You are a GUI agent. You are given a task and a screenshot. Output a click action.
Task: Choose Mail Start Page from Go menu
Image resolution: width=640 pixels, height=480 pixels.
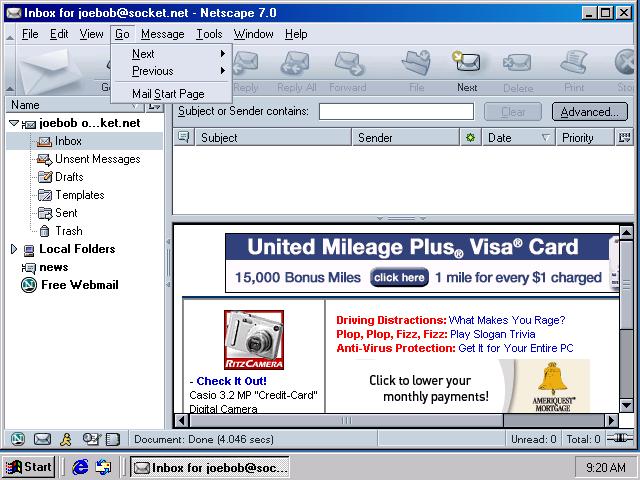coord(171,94)
